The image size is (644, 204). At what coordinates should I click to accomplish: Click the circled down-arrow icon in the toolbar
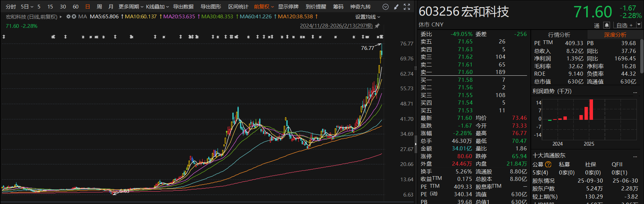pyautogui.click(x=385, y=7)
